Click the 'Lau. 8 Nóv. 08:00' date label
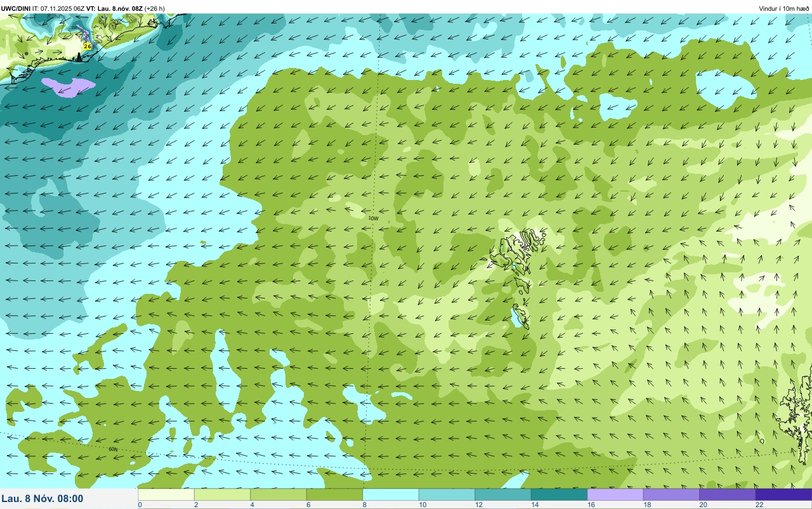This screenshot has height=509, width=812. coord(42,499)
